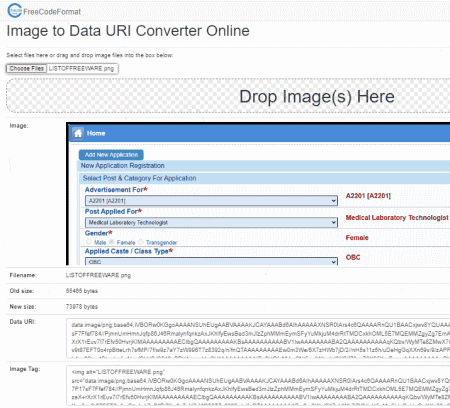Click inside the Image Tag text box
Screen dimensions: 450x408
258,385
